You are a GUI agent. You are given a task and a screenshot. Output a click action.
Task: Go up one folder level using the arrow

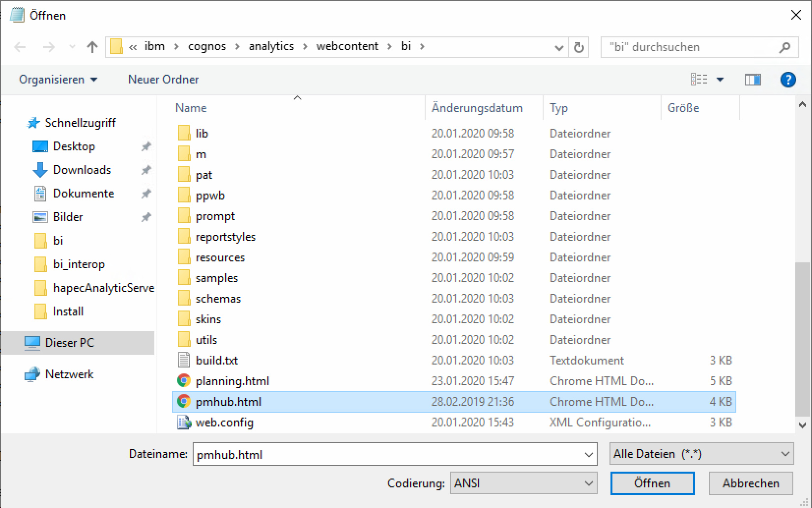92,47
